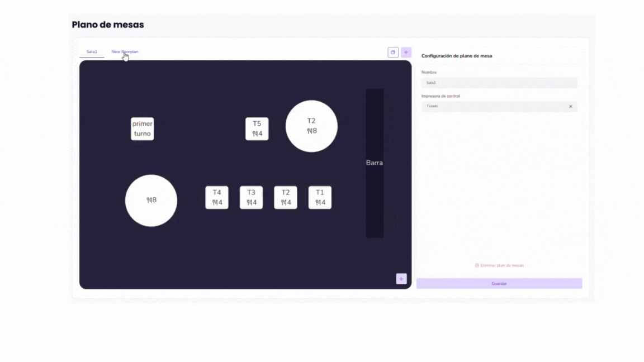Click Eliminar plan de mesas link
Viewport: 644px width, 362px height.
(502, 265)
